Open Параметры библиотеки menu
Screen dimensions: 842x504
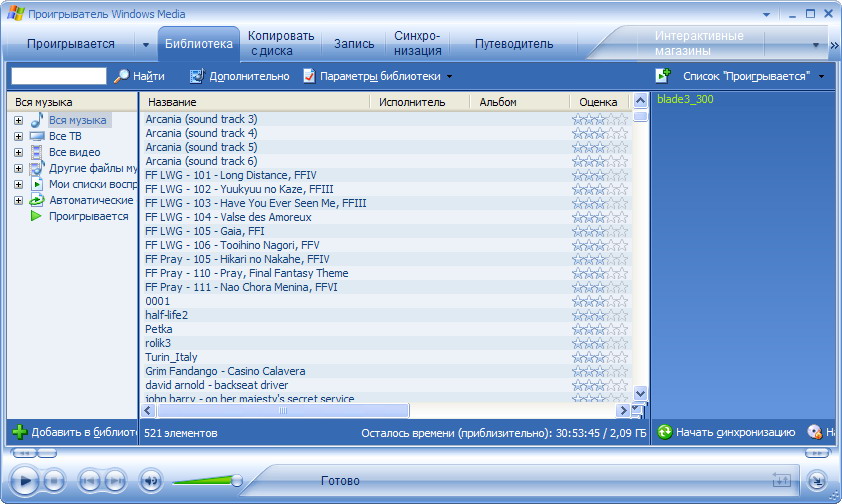(x=378, y=76)
